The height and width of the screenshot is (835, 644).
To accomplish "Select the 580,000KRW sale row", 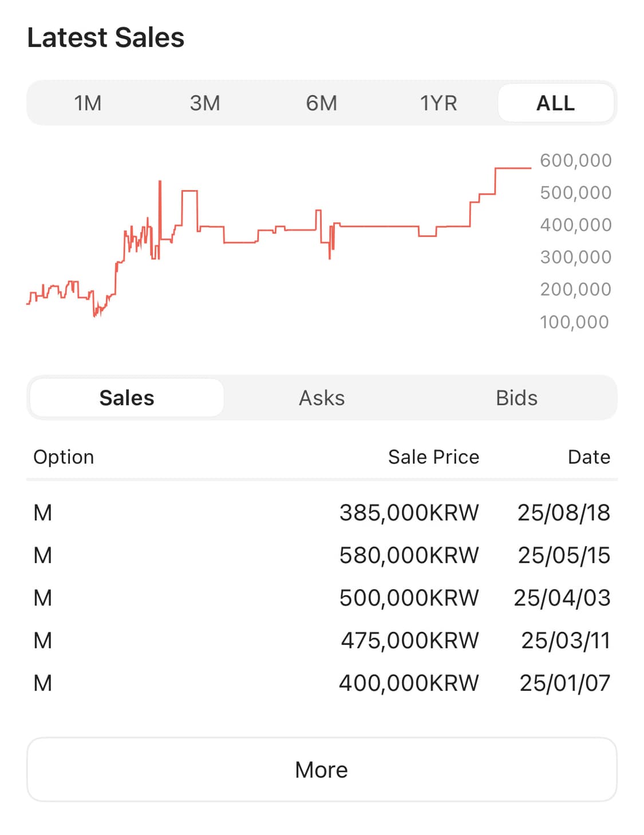I will 409,555.
